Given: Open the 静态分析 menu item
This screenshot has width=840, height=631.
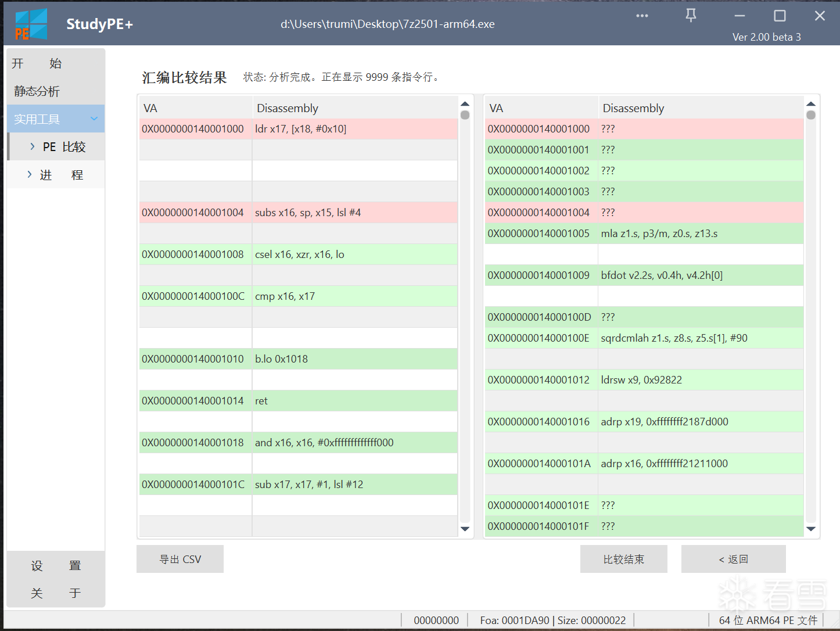Looking at the screenshot, I should (37, 91).
